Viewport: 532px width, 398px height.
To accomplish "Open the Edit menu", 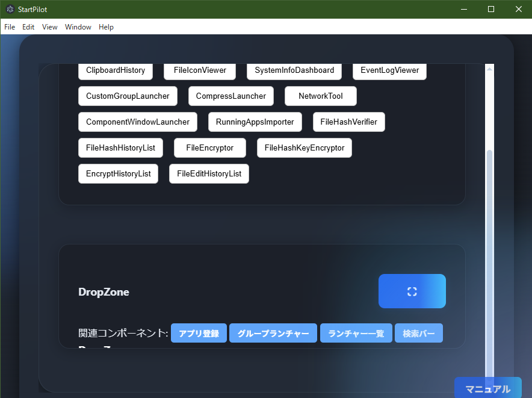I will pos(28,26).
